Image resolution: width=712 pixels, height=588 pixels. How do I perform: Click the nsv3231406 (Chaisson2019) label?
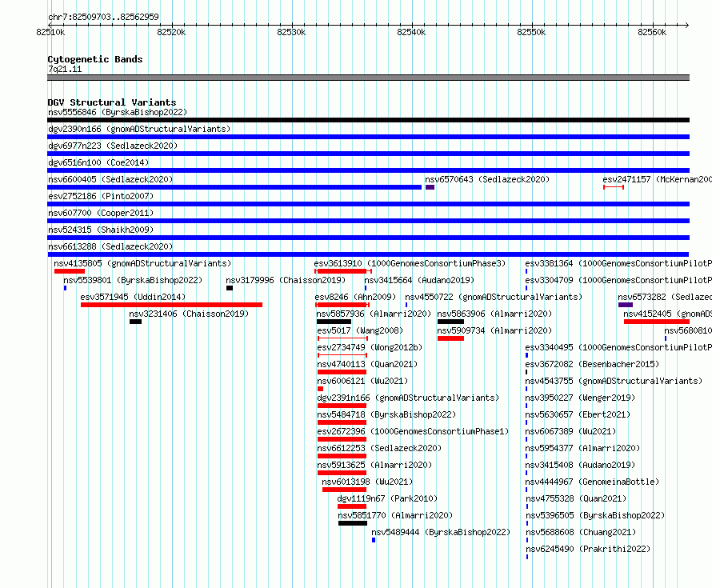tap(189, 314)
